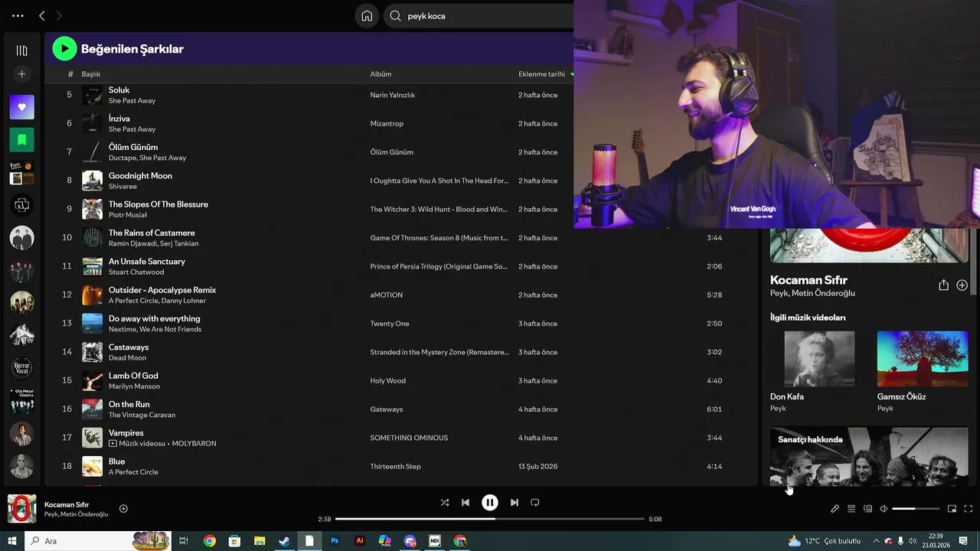The width and height of the screenshot is (980, 551).
Task: Open Steam from the taskbar
Action: pos(284,541)
